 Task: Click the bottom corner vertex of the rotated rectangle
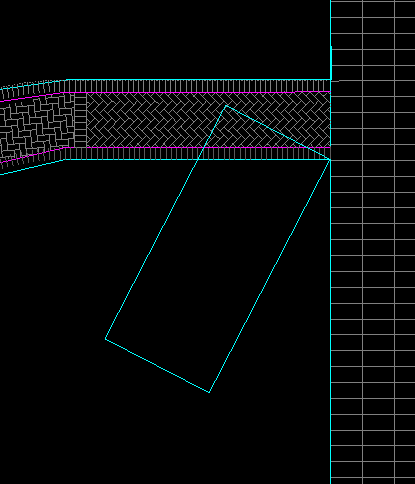[x=209, y=392]
